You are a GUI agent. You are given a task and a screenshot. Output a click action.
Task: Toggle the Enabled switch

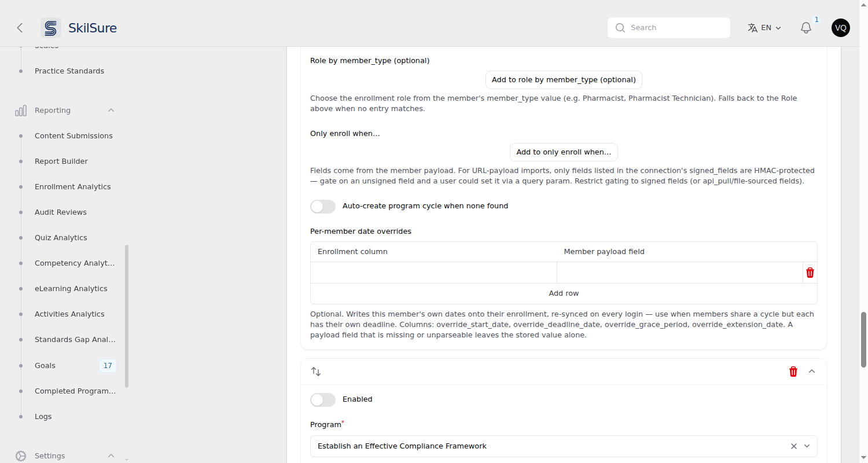coord(323,400)
